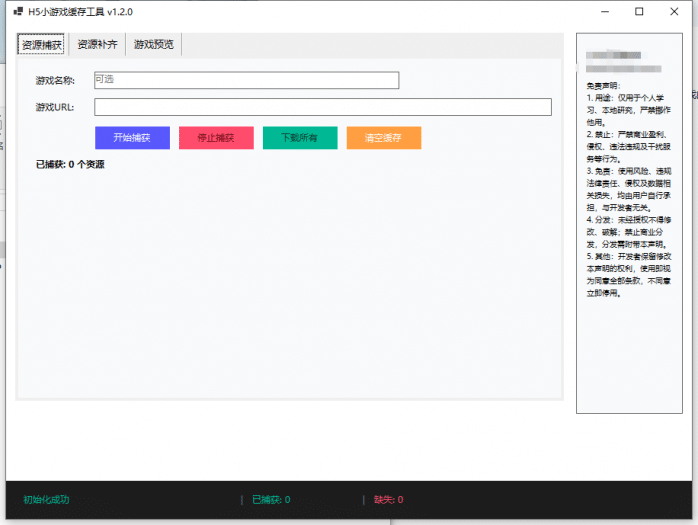Click the app icon in title bar
The height and width of the screenshot is (525, 698).
(17, 12)
